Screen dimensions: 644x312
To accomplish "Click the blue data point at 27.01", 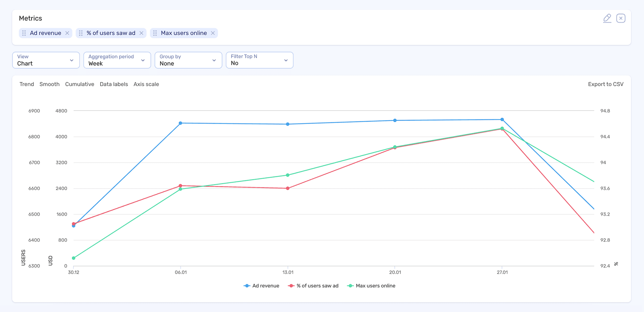I will point(502,119).
